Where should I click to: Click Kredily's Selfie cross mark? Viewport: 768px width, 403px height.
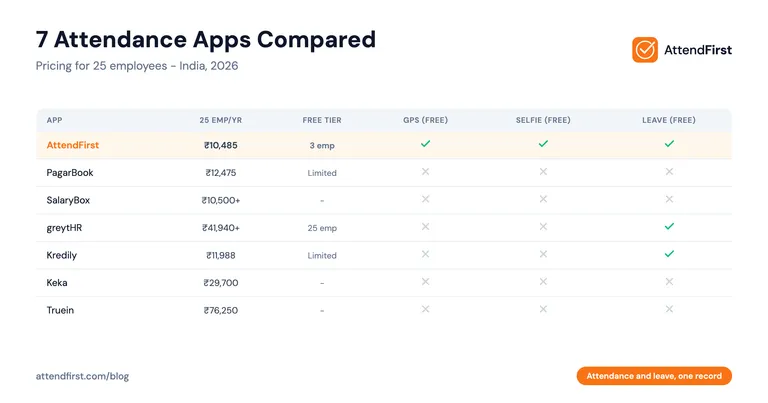pos(543,254)
